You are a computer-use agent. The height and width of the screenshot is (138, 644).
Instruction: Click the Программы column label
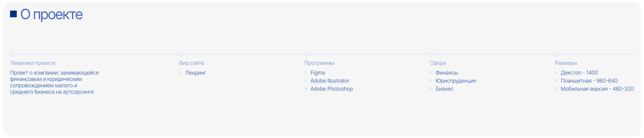coord(319,63)
